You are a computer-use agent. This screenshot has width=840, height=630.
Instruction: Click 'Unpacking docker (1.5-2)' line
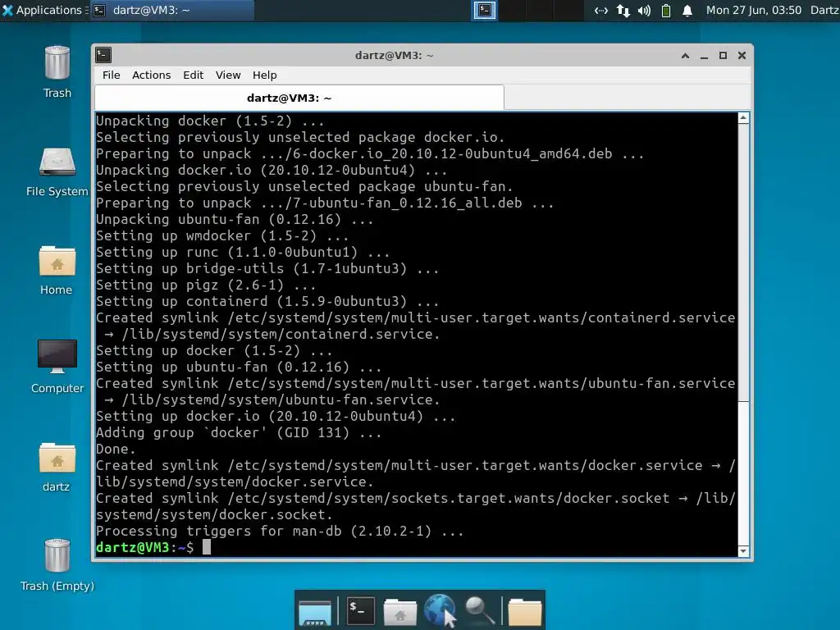pos(209,121)
